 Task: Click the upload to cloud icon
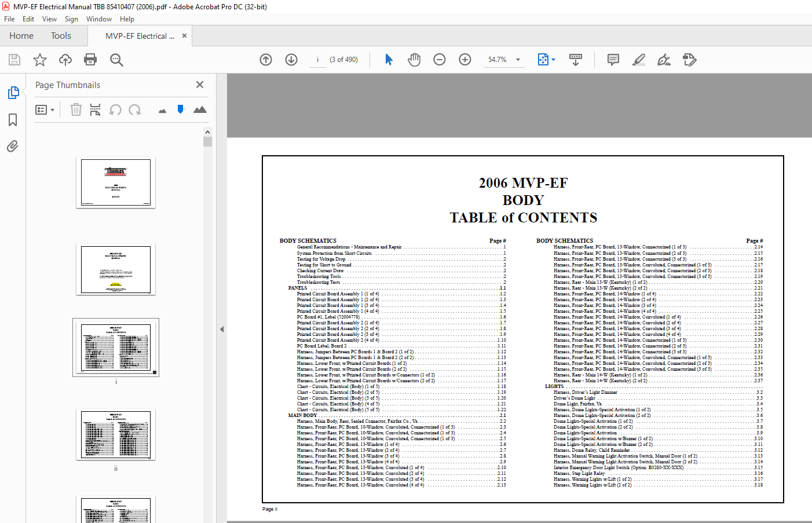click(65, 60)
